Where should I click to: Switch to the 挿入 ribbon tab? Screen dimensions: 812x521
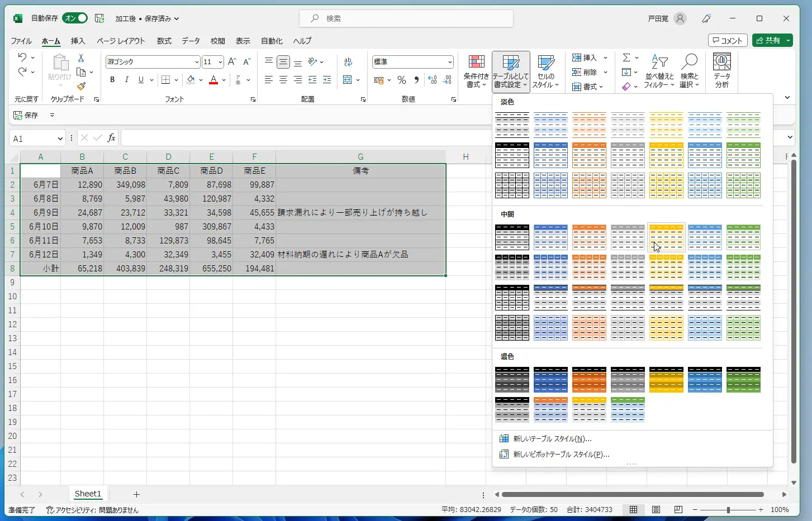click(x=78, y=41)
